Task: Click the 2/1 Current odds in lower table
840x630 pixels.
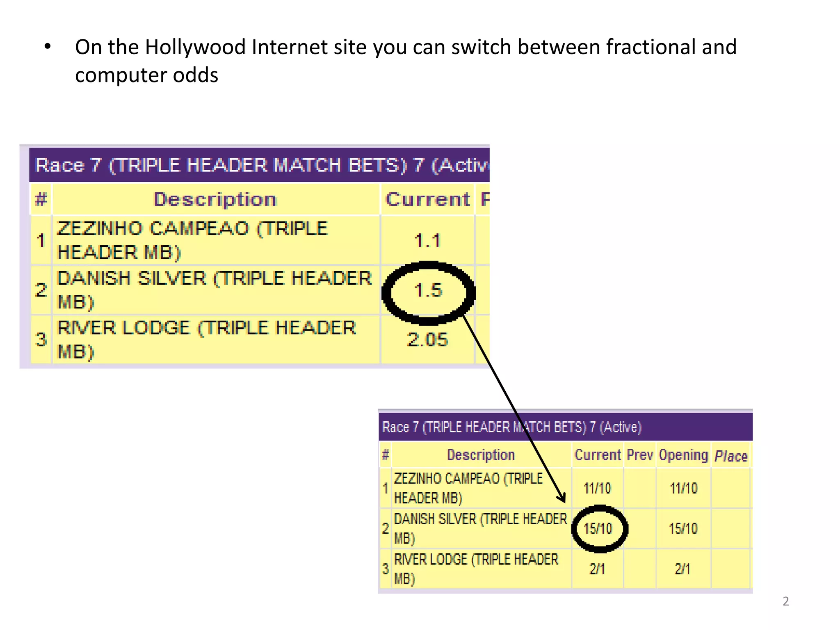Action: click(597, 569)
